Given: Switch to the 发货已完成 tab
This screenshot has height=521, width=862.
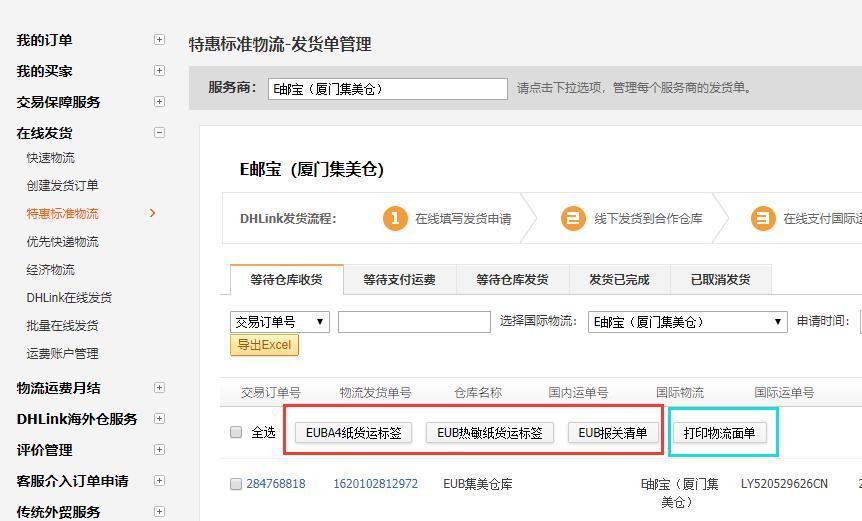Looking at the screenshot, I should [x=619, y=280].
